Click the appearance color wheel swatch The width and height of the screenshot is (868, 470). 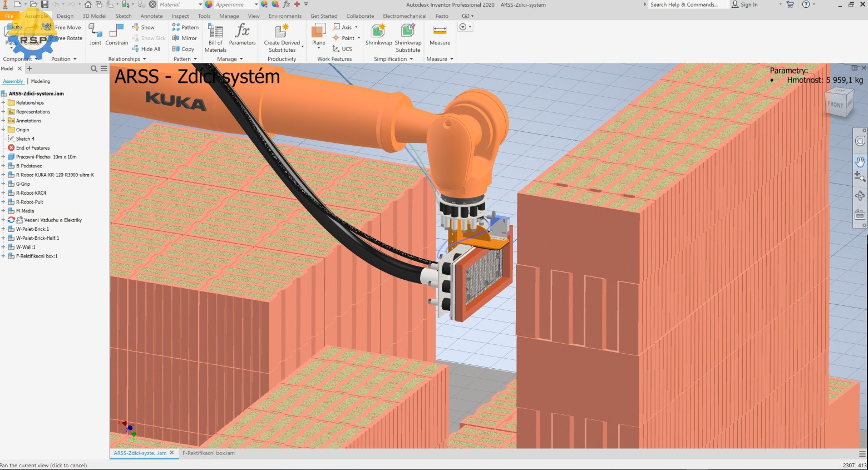point(209,4)
